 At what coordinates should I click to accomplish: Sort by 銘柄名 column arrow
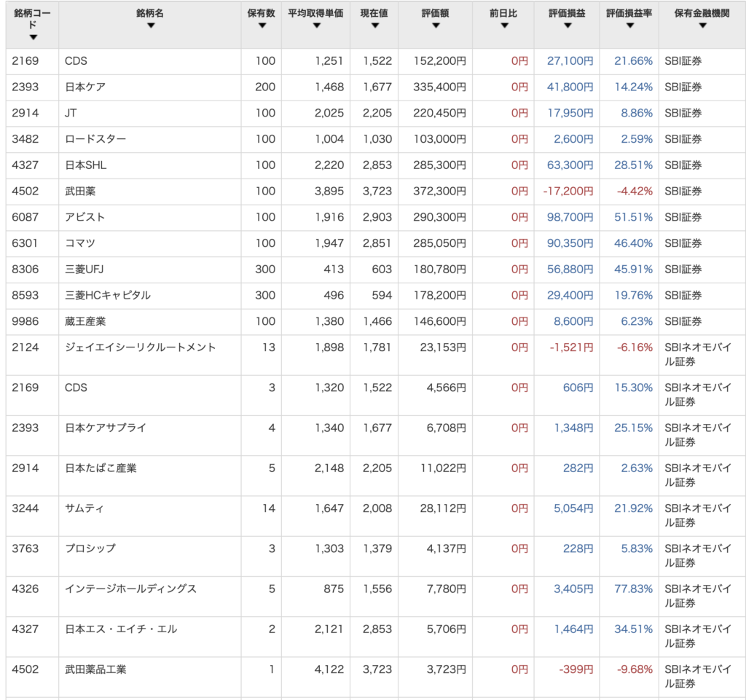click(x=151, y=25)
